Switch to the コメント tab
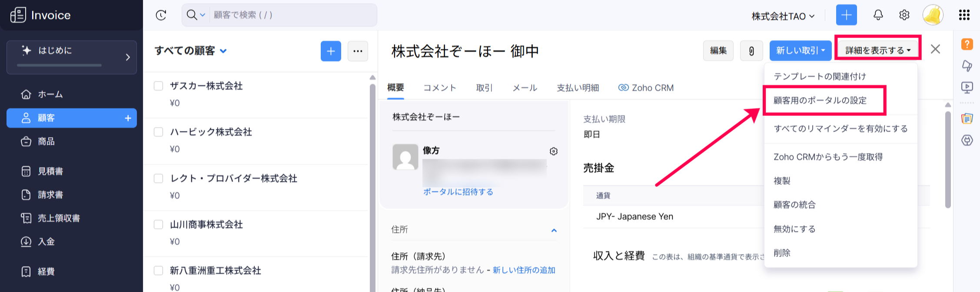The width and height of the screenshot is (980, 292). click(x=439, y=88)
